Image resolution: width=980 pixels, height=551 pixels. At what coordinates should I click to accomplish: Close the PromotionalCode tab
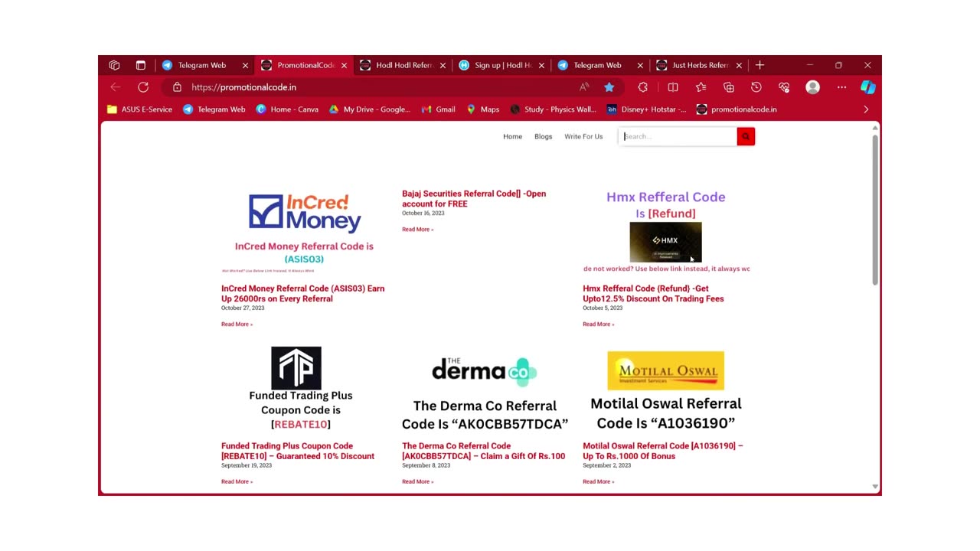click(344, 65)
